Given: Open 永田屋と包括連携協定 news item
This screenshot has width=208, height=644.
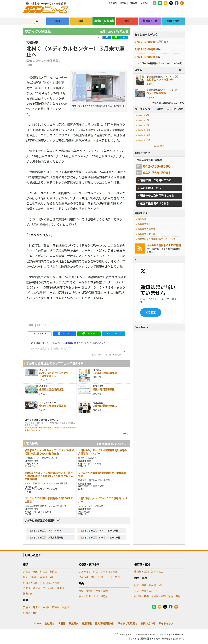Looking at the screenshot, I should [52, 390].
